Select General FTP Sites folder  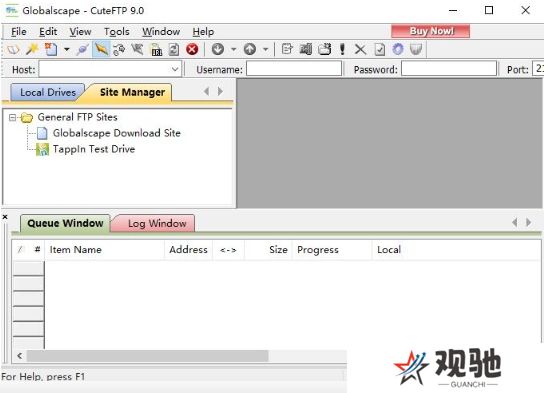click(x=77, y=117)
